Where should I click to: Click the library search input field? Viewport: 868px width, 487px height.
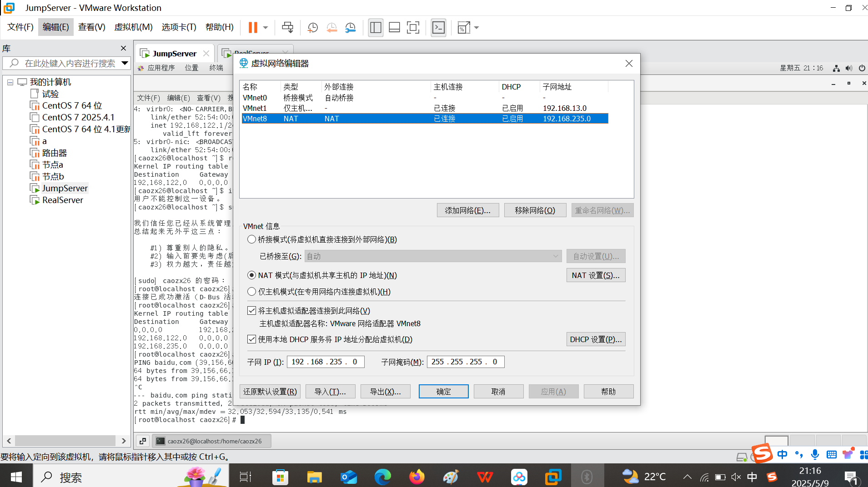70,63
